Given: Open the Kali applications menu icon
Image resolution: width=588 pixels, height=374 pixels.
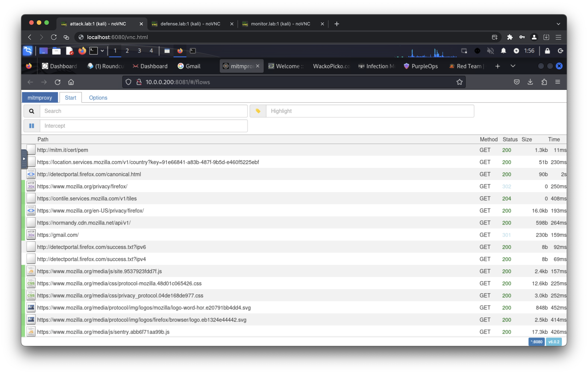Looking at the screenshot, I should click(x=28, y=51).
